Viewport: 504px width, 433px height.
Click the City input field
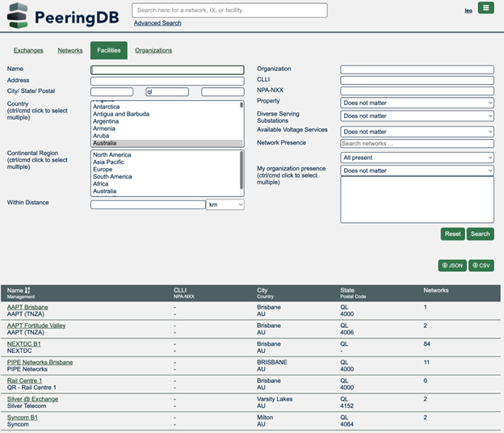click(x=111, y=92)
